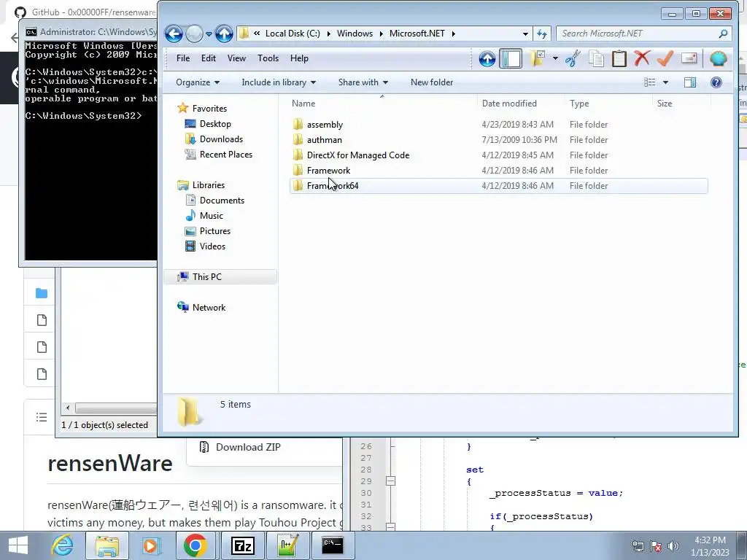
Task: Open the recent pages dropdown arrow
Action: (209, 34)
